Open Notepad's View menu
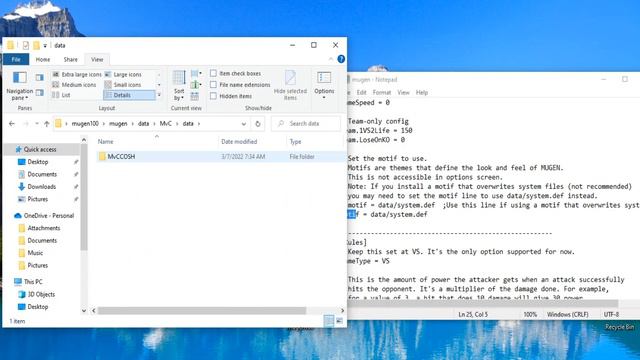 [403, 93]
